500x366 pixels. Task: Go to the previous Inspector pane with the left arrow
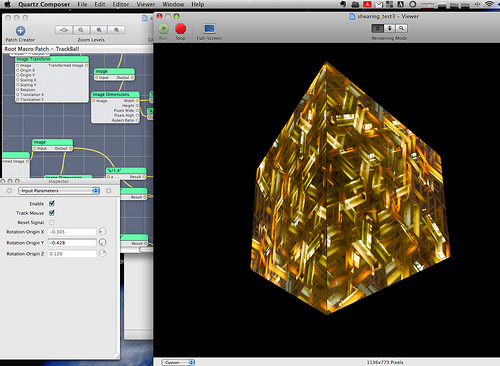pos(9,191)
